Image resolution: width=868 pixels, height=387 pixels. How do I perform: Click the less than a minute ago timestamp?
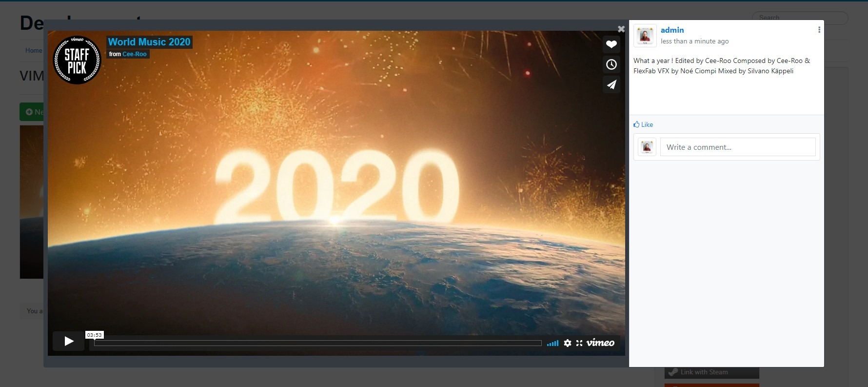click(x=694, y=41)
